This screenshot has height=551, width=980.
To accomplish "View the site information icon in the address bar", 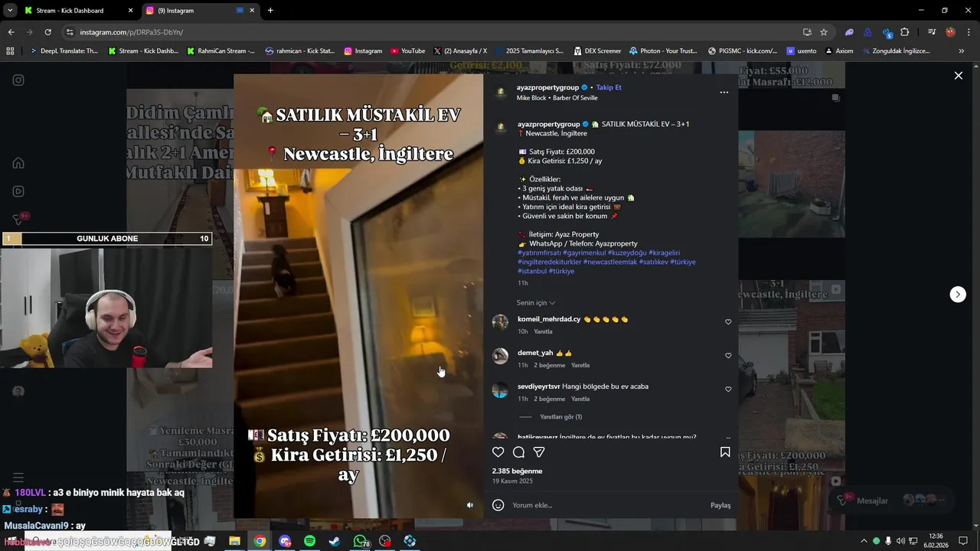I will (x=70, y=32).
